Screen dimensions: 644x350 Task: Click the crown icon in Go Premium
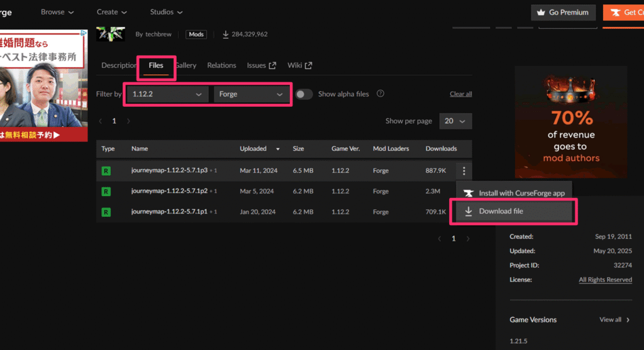(541, 13)
